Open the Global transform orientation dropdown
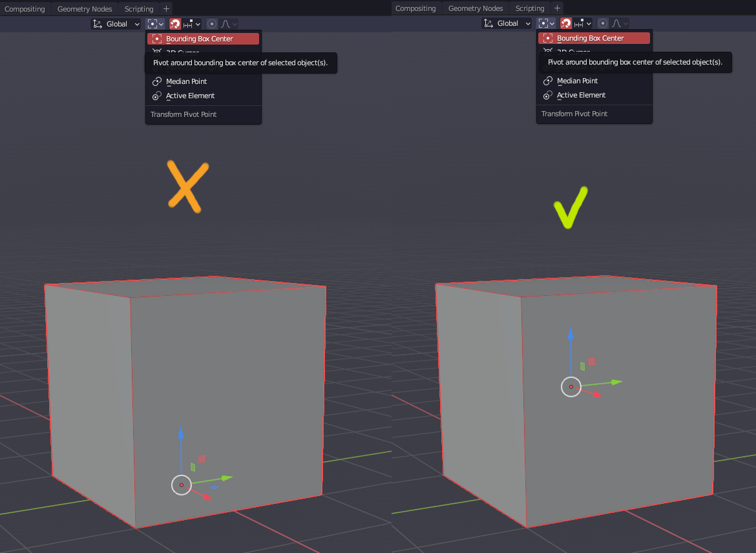This screenshot has height=553, width=756. click(116, 23)
